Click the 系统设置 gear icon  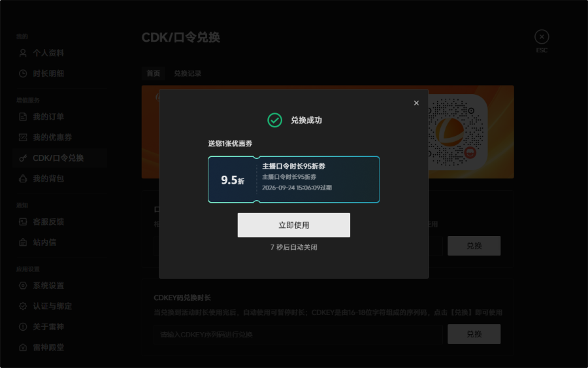pyautogui.click(x=23, y=286)
